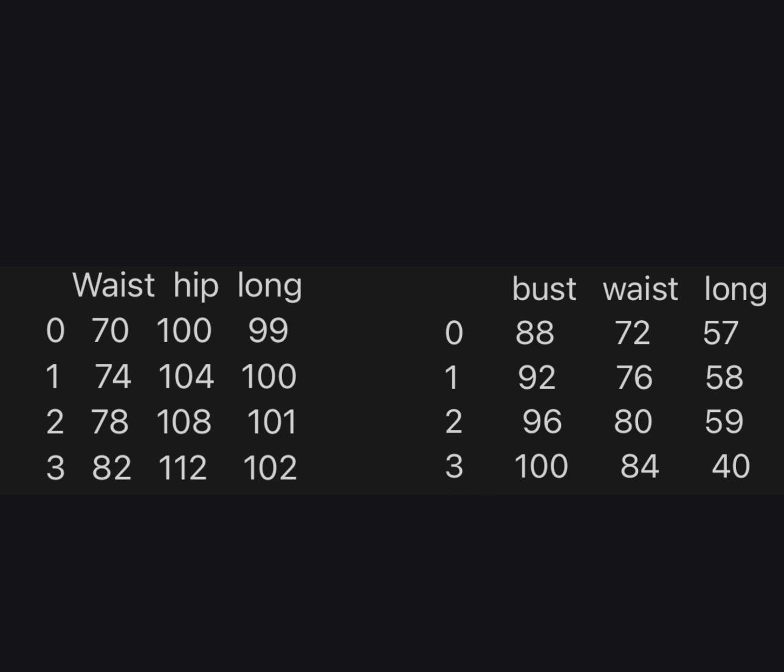Click long value 101 in left table
The image size is (784, 672).
[x=272, y=422]
